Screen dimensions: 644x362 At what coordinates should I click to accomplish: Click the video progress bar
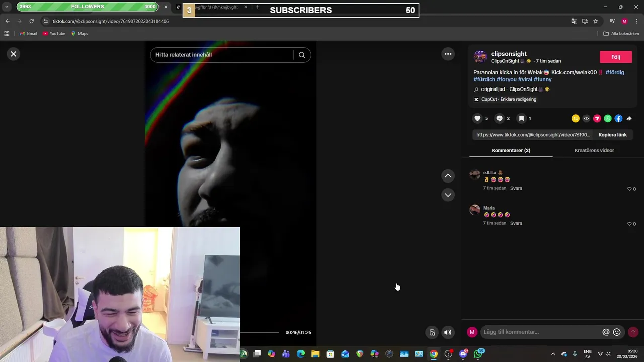[259, 332]
